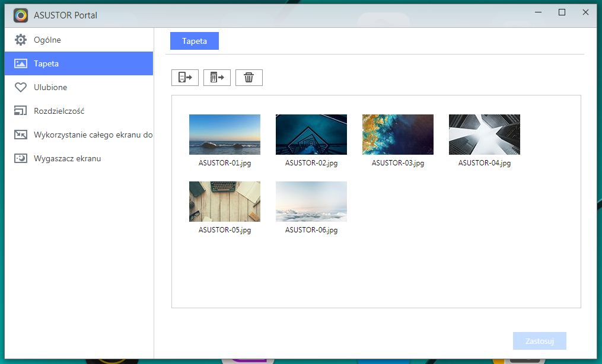Select the ASUSTOR-06.jpg clouds thumbnail
Viewport: 602px width, 364px height.
311,202
